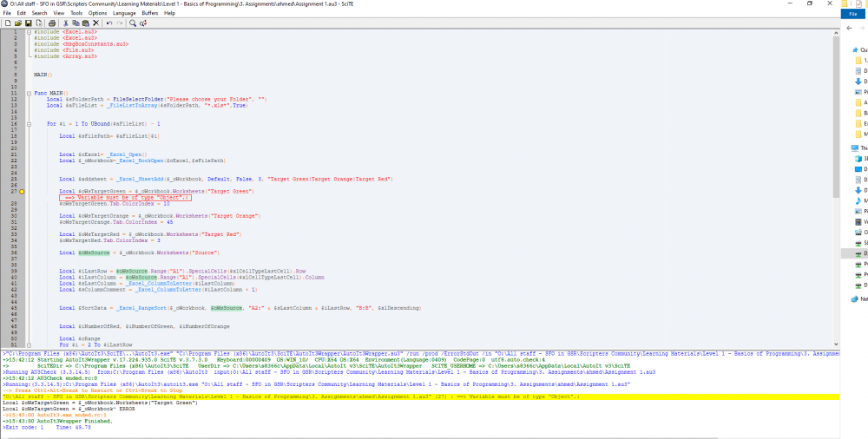Click the editor scrollbar's up arrow
The width and height of the screenshot is (868, 439).
(x=836, y=33)
